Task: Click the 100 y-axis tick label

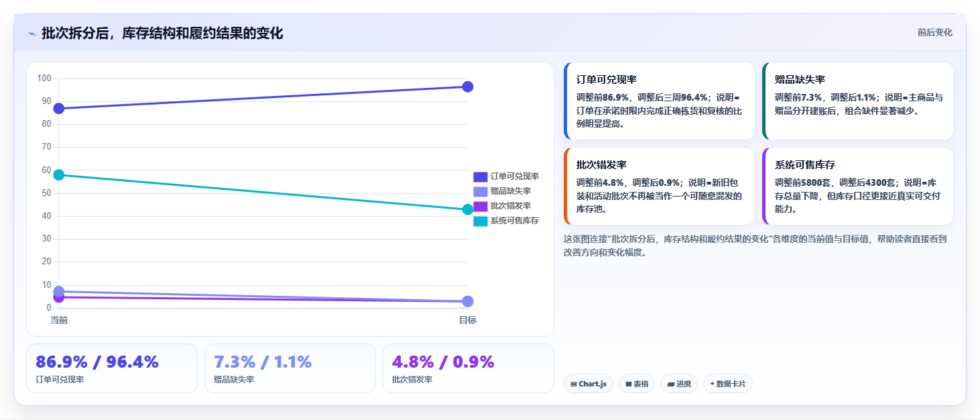Action: pyautogui.click(x=44, y=78)
